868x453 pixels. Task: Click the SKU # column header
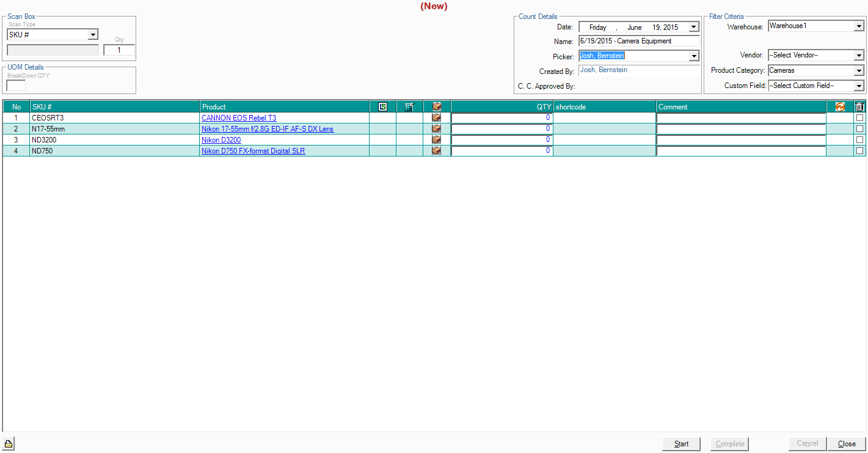114,107
